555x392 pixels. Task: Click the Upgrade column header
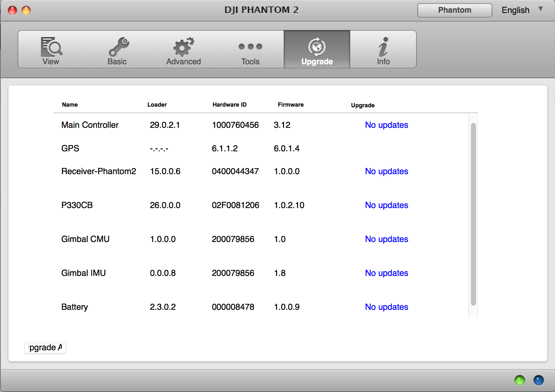click(x=363, y=105)
